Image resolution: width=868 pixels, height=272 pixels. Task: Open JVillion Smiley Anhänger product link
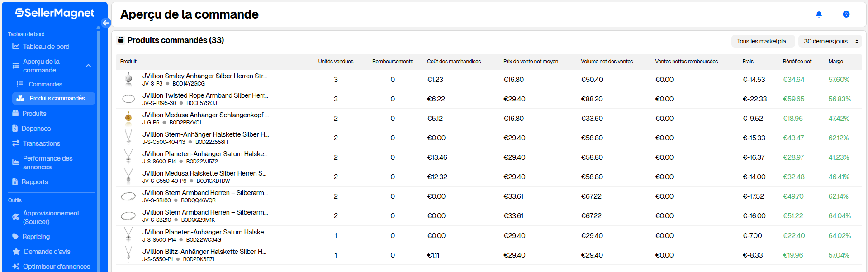coord(204,76)
